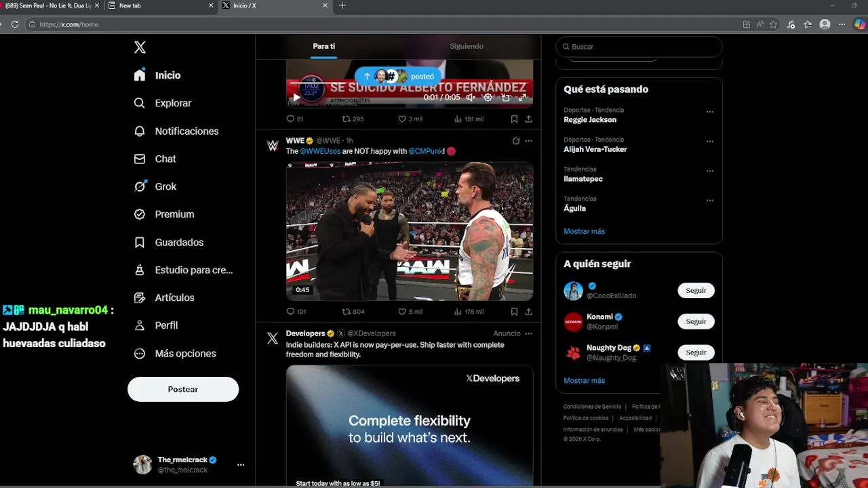The width and height of the screenshot is (868, 488).
Task: Toggle picture-in-picture on top video
Action: point(505,98)
